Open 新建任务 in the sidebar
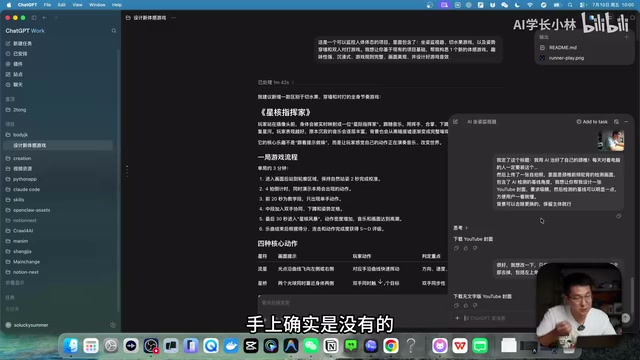This screenshot has height=360, width=640. click(22, 43)
